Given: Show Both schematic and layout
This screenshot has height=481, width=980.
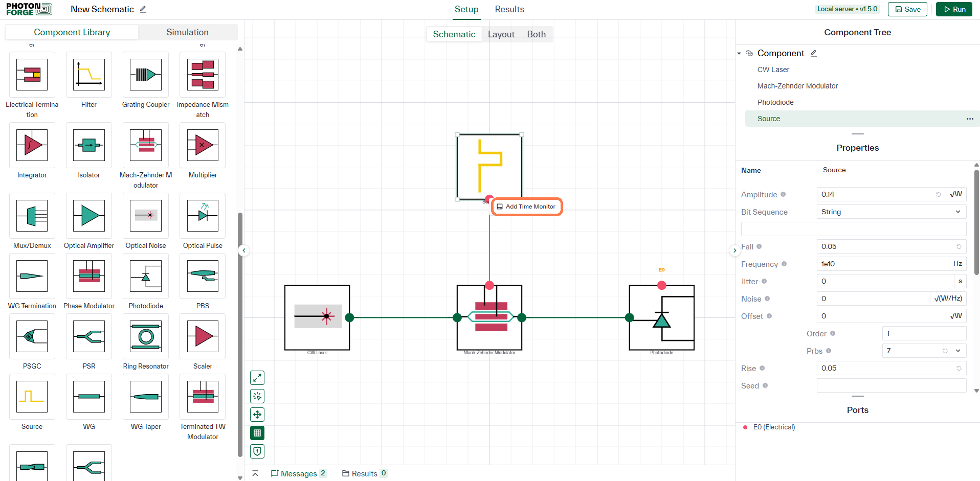Looking at the screenshot, I should [x=537, y=34].
